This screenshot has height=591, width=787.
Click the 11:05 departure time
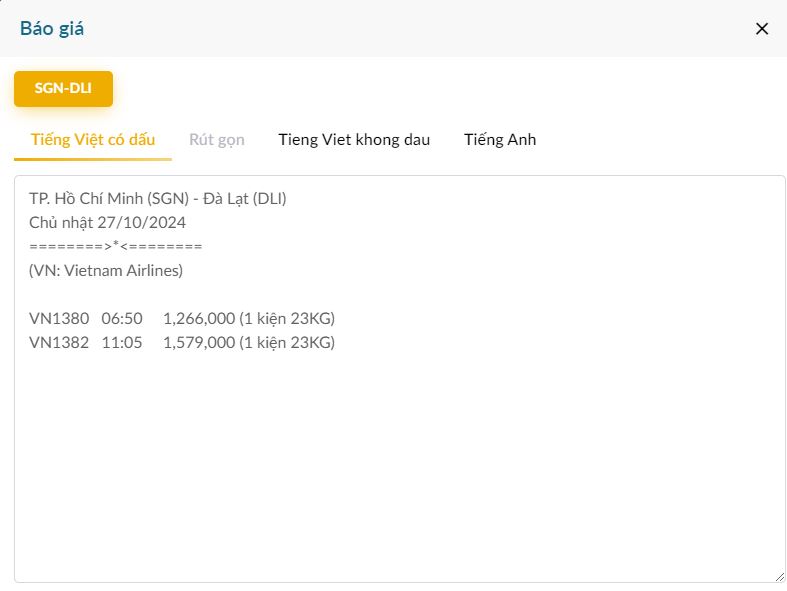pyautogui.click(x=122, y=343)
